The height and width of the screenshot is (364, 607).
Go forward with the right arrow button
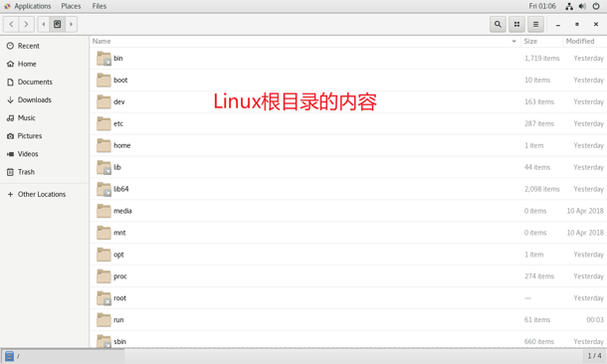point(26,25)
